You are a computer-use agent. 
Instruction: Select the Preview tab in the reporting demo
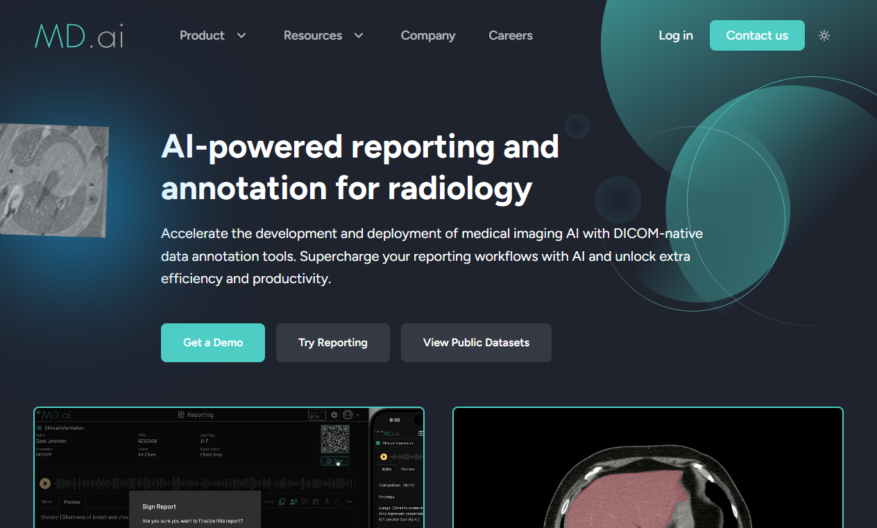coord(72,502)
